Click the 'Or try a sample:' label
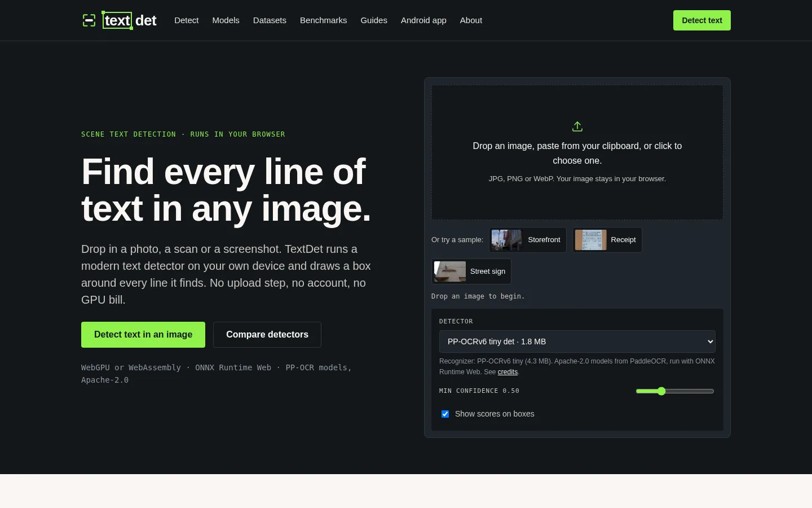812x508 pixels. coord(457,240)
